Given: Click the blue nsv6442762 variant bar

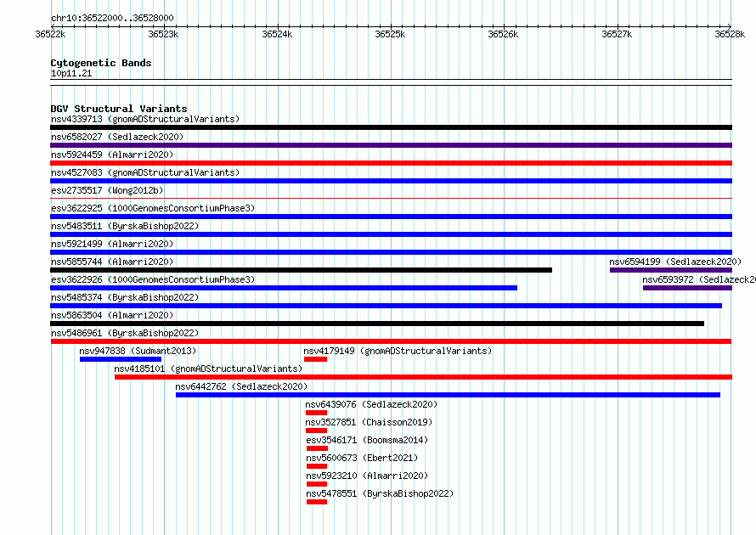Looking at the screenshot, I should [448, 395].
